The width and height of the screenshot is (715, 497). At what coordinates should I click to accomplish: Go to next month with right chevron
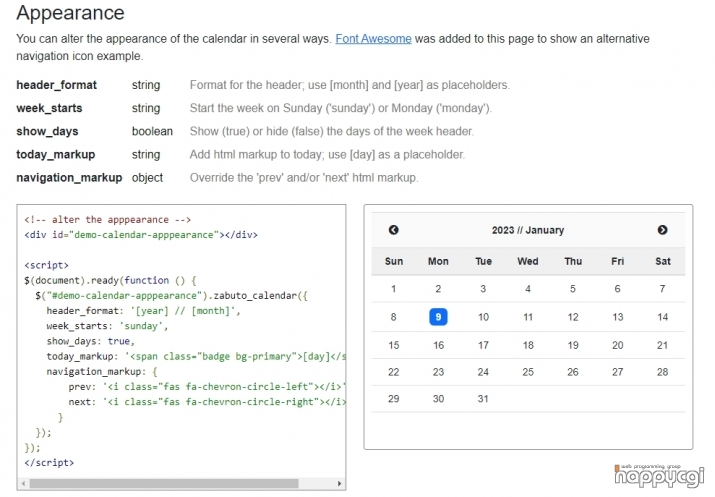click(x=663, y=230)
